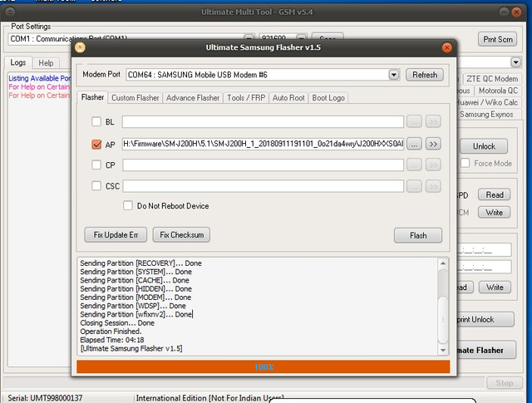Click the Serial: UMT998000137 status text
The image size is (532, 403).
pyautogui.click(x=45, y=398)
